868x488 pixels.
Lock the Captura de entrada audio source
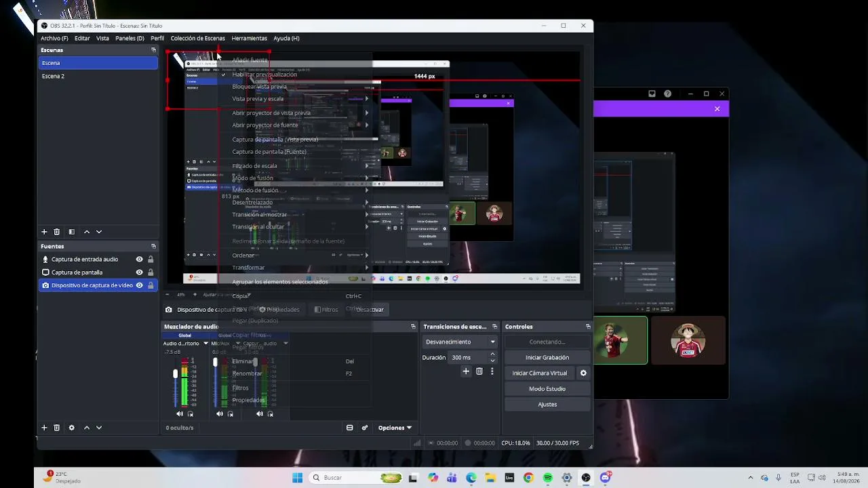(151, 260)
